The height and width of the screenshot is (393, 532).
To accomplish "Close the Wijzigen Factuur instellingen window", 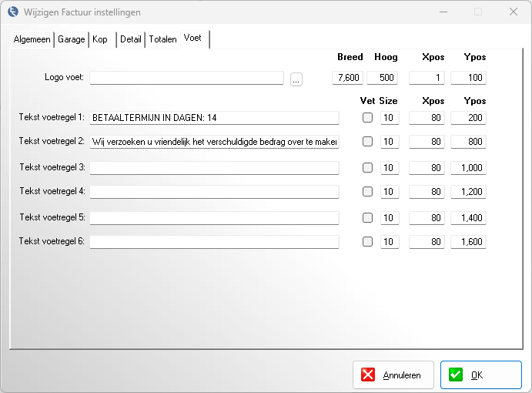I will pyautogui.click(x=513, y=12).
